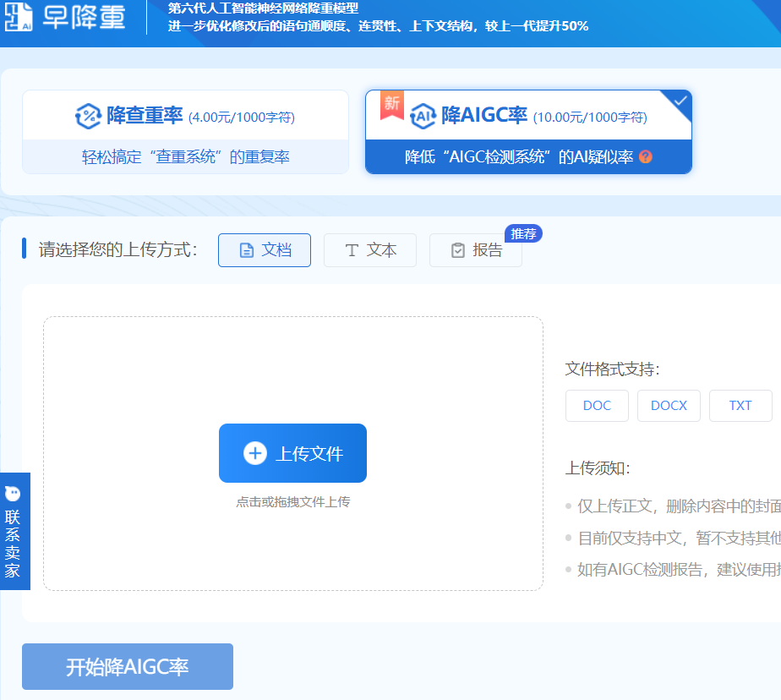Click the 轻松搞定查重系统的重复率 subtitle
The width and height of the screenshot is (781, 700).
coord(185,157)
